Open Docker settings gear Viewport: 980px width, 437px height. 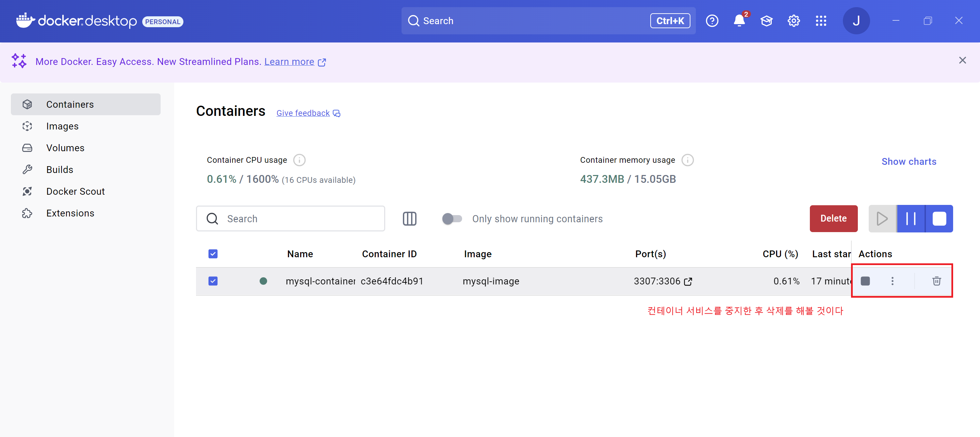793,21
